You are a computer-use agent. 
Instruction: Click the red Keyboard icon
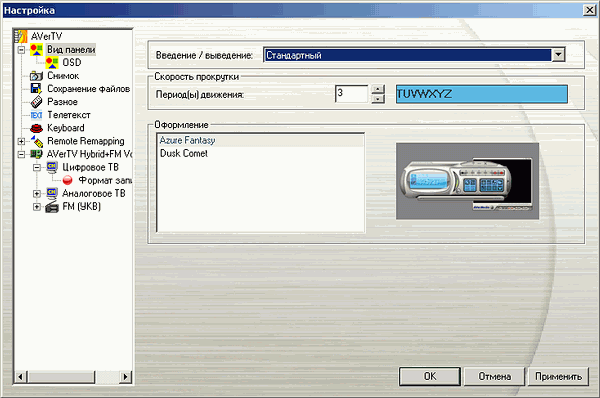tap(36, 128)
